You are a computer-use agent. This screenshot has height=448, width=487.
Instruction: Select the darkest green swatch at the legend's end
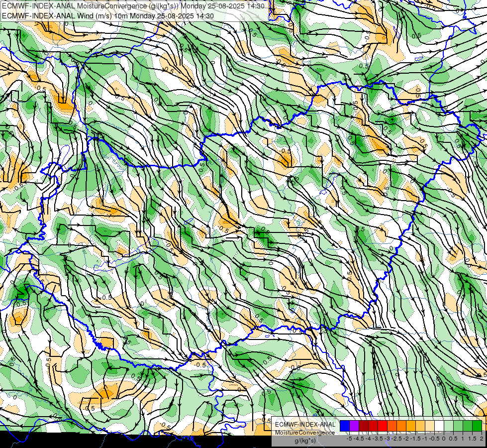[477, 426]
